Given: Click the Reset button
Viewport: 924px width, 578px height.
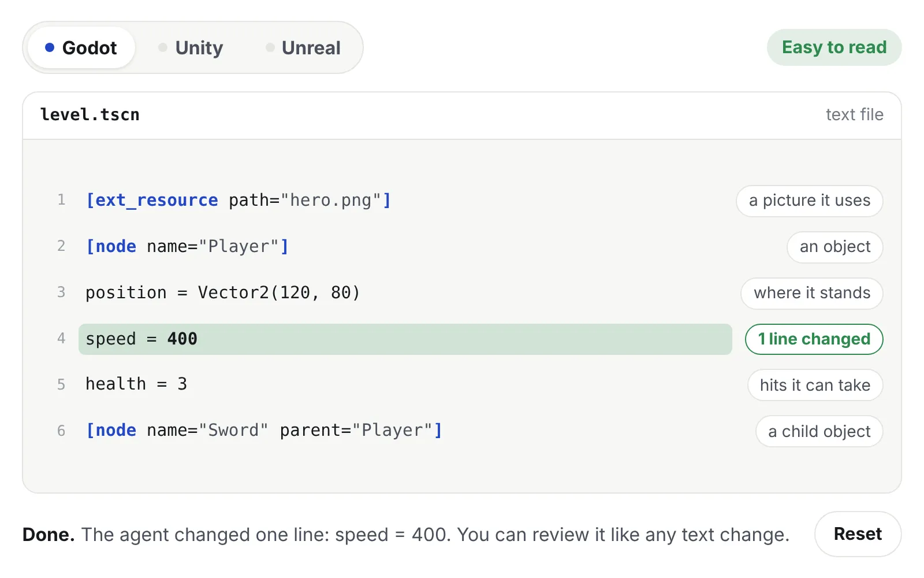Looking at the screenshot, I should coord(858,534).
